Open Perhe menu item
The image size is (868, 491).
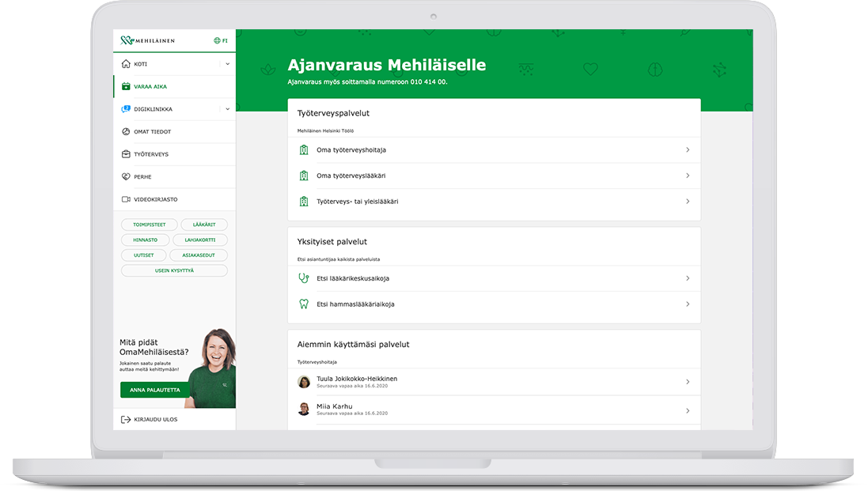point(174,177)
